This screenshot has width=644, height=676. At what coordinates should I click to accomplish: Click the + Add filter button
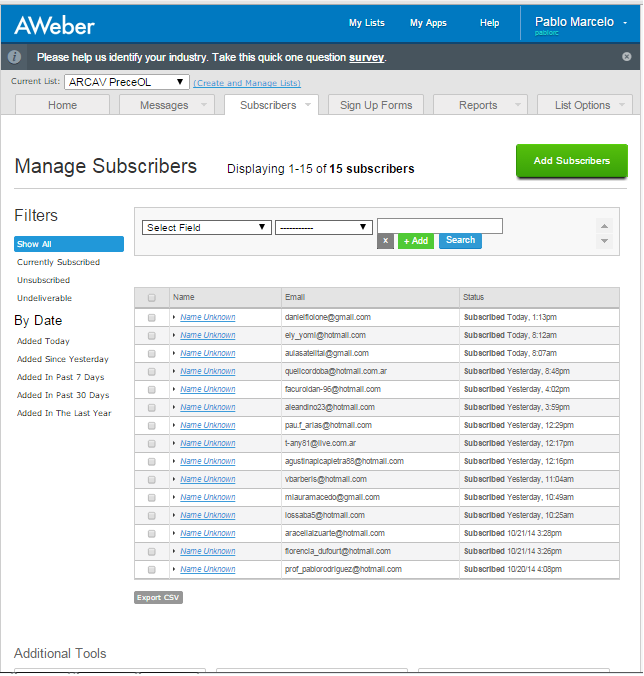416,241
